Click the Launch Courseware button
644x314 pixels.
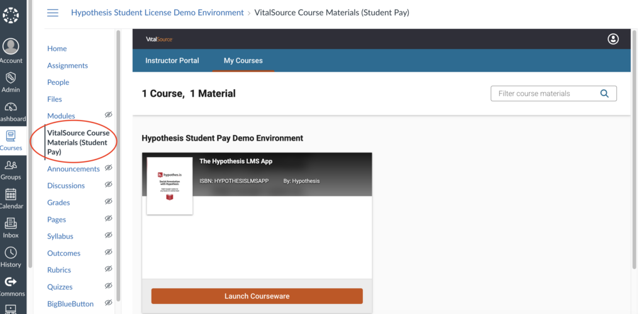click(x=257, y=296)
